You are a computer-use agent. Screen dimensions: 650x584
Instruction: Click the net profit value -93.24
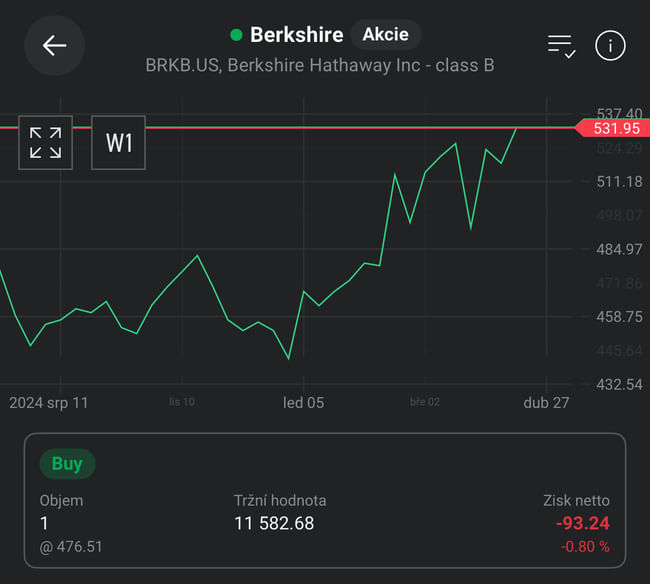click(x=582, y=523)
